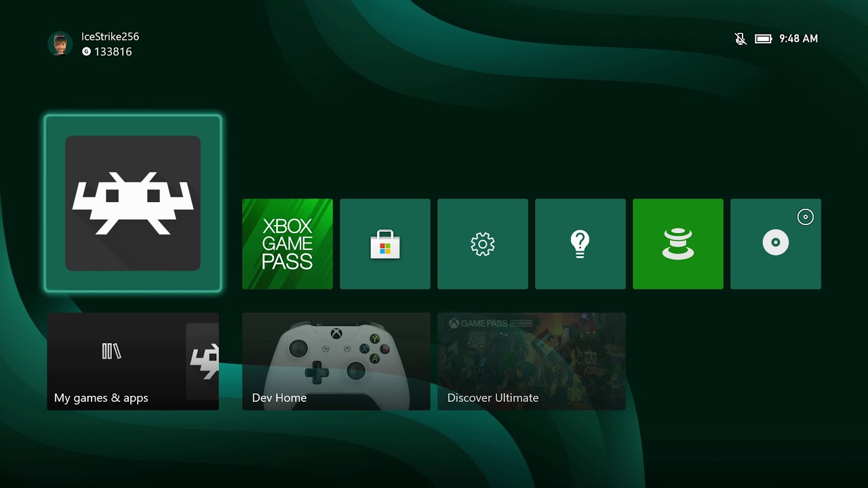Open the green Xbox Assist joystick tile
Screen dimensions: 868x488
point(678,244)
